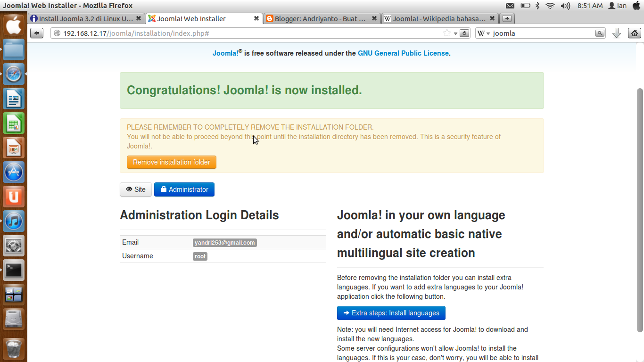Open the Site button with eye icon
This screenshot has width=644, height=362.
click(x=136, y=189)
